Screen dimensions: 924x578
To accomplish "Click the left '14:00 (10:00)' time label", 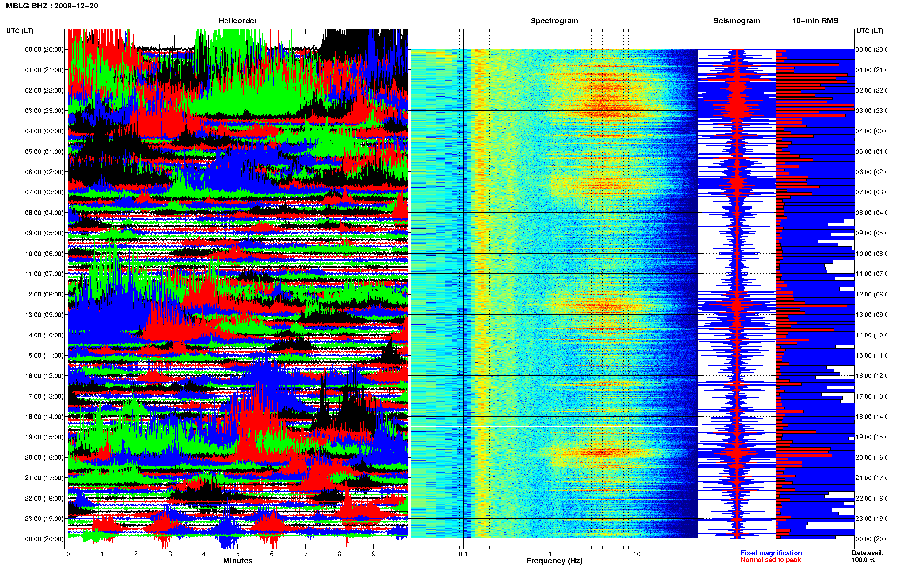I will [x=44, y=335].
